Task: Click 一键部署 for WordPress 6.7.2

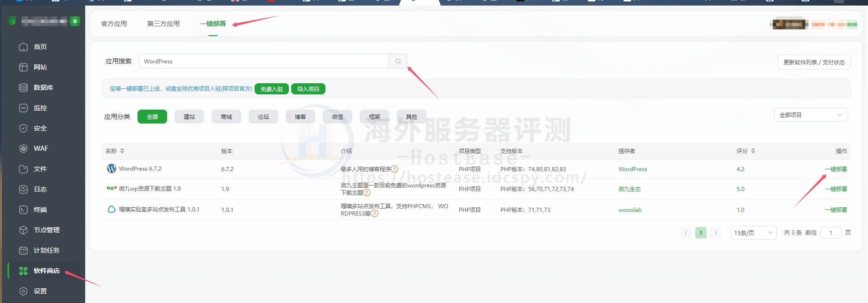Action: [836, 169]
